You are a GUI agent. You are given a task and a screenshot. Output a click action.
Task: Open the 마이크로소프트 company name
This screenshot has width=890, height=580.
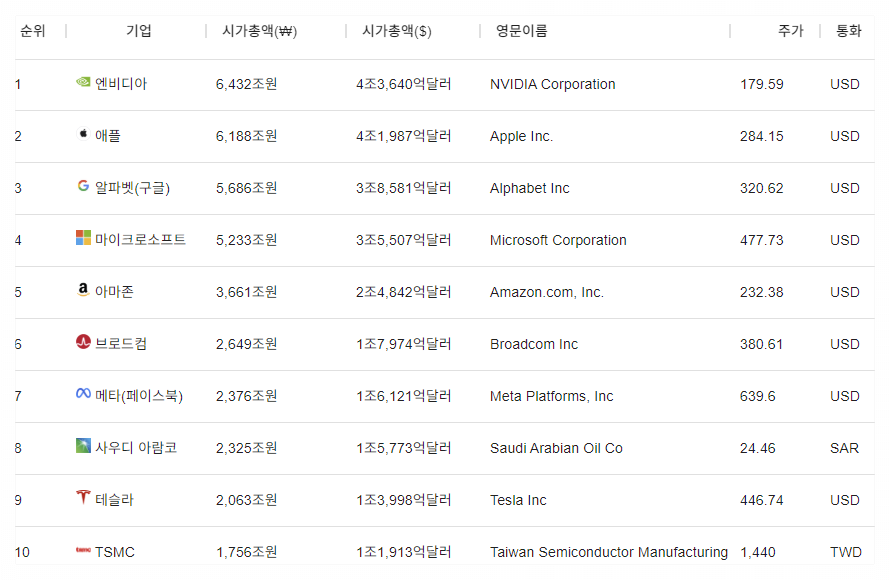tap(140, 240)
